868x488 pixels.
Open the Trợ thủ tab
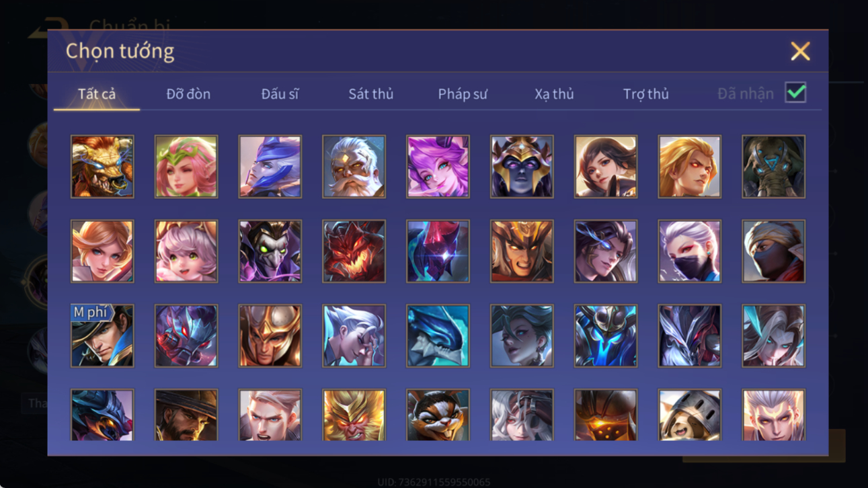tap(645, 94)
